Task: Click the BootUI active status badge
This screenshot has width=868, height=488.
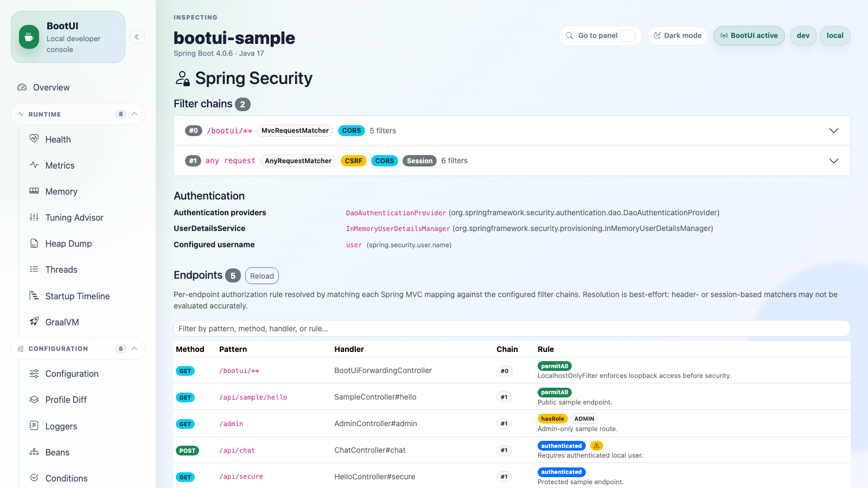Action: 749,36
